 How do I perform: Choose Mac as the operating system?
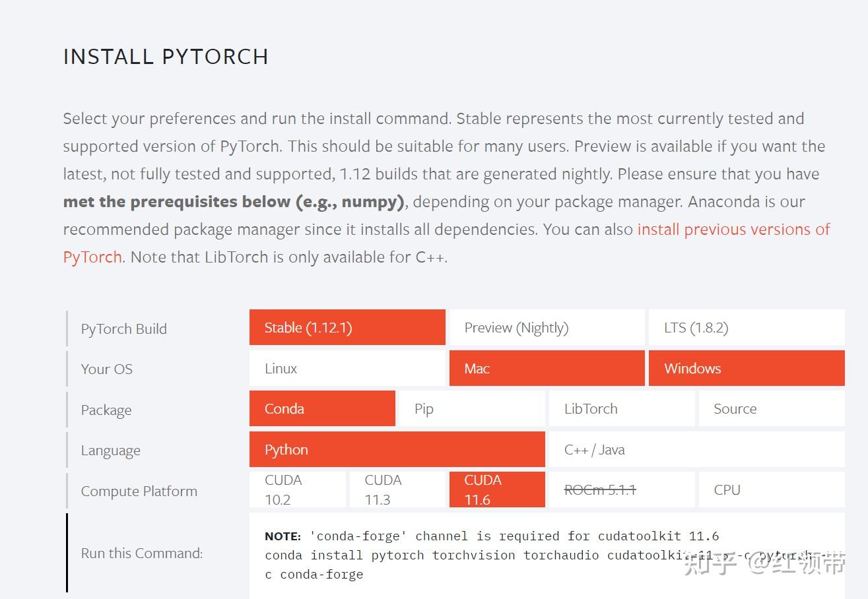point(547,367)
